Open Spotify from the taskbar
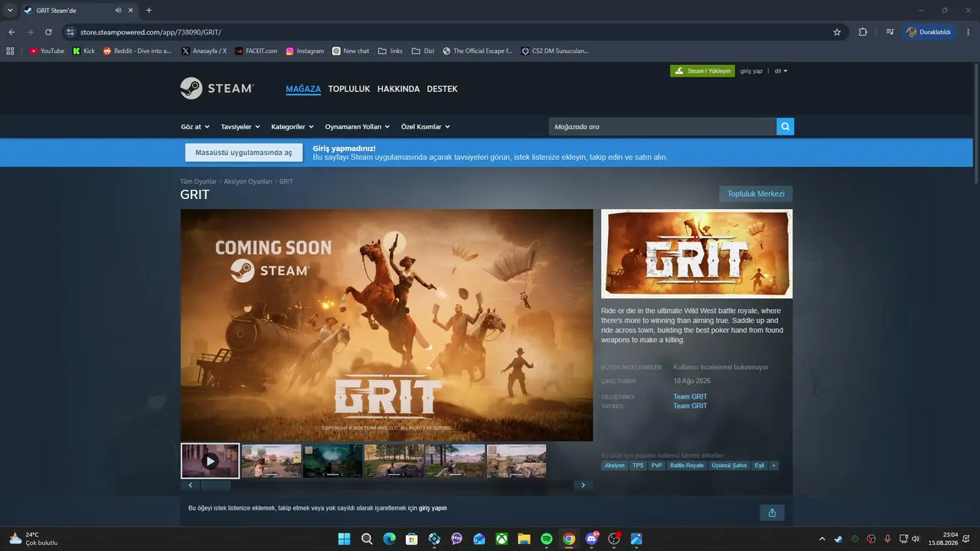Image resolution: width=980 pixels, height=551 pixels. click(547, 539)
